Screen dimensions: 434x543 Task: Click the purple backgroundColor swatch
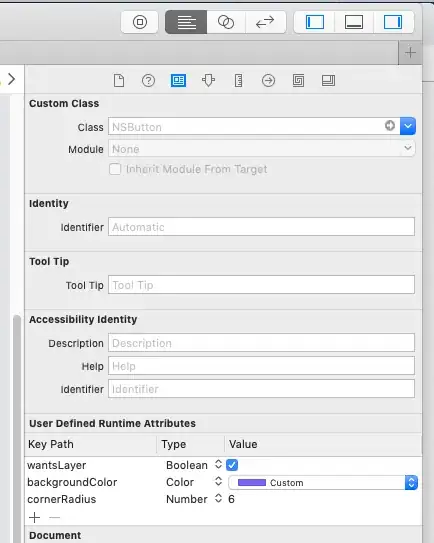pos(252,483)
